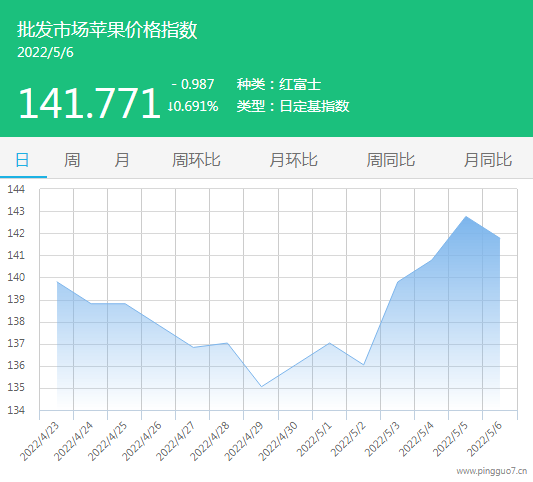Click the 类型：日定基指数 label
This screenshot has height=482, width=533.
pyautogui.click(x=293, y=106)
